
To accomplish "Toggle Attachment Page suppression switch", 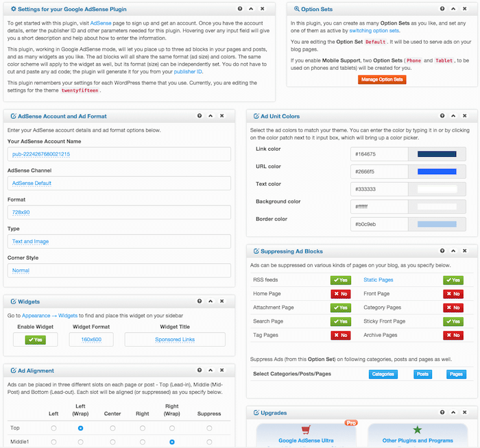I will click(x=340, y=308).
